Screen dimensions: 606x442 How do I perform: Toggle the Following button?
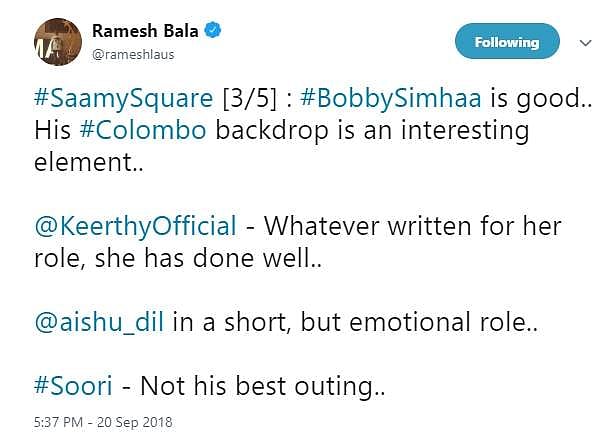click(x=506, y=42)
